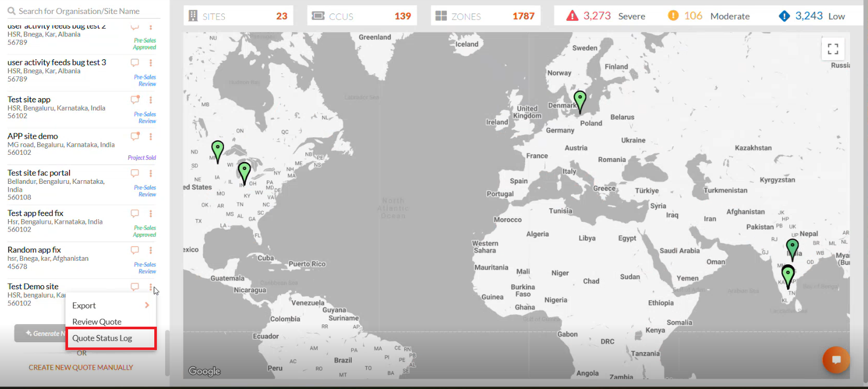The width and height of the screenshot is (868, 389).
Task: Click the CCUS count 139
Action: 403,16
